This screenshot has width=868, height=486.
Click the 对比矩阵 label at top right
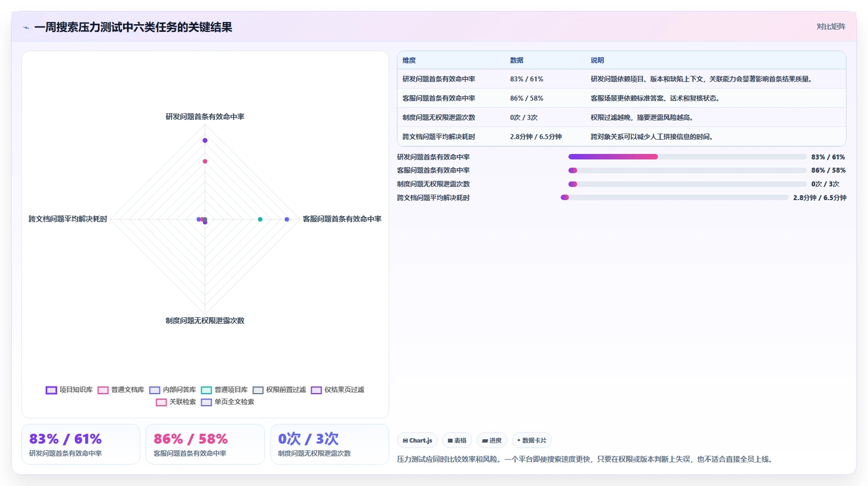831,26
